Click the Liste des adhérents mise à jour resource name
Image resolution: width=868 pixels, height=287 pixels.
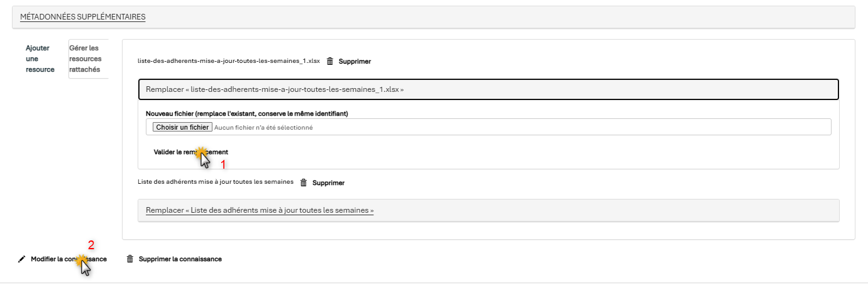point(216,182)
